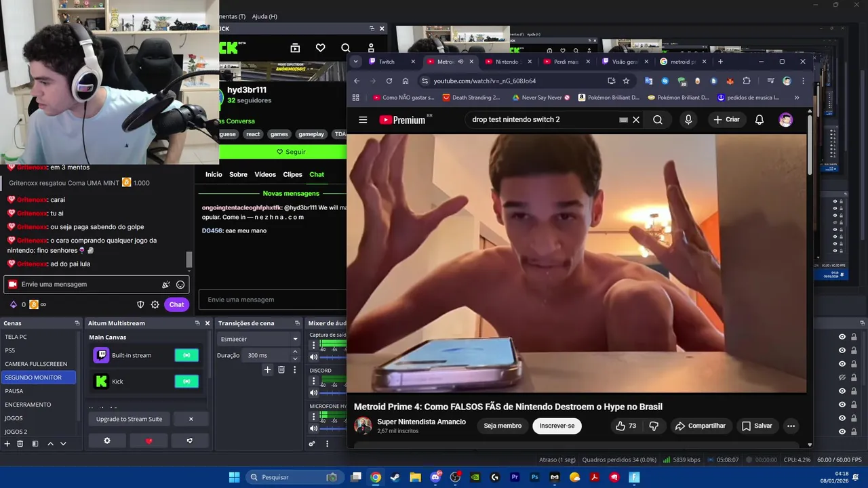Open Aitum Multistream settings gear
The width and height of the screenshot is (868, 488).
coord(106,441)
